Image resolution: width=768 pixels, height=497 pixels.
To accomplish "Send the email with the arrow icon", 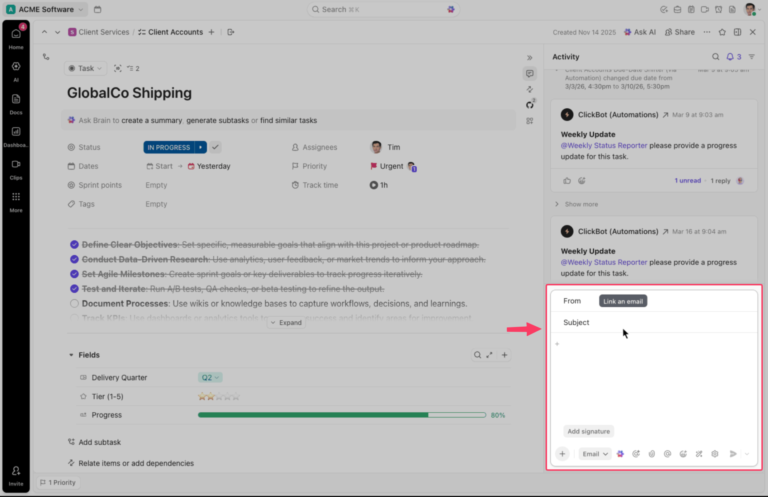I will point(733,454).
